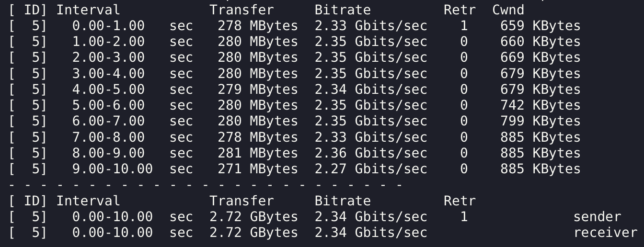Click the 2.27 Gbits/sec bitrate value

[x=371, y=169]
